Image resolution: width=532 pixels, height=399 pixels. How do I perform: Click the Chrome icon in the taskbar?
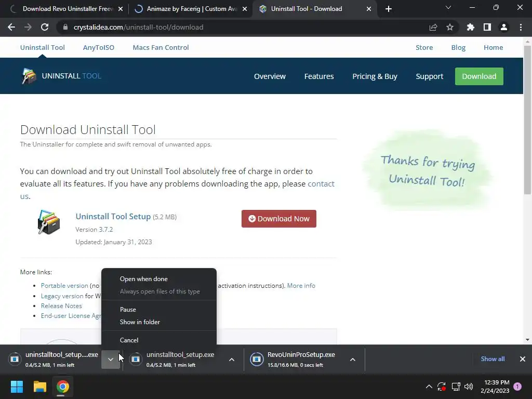point(63,387)
